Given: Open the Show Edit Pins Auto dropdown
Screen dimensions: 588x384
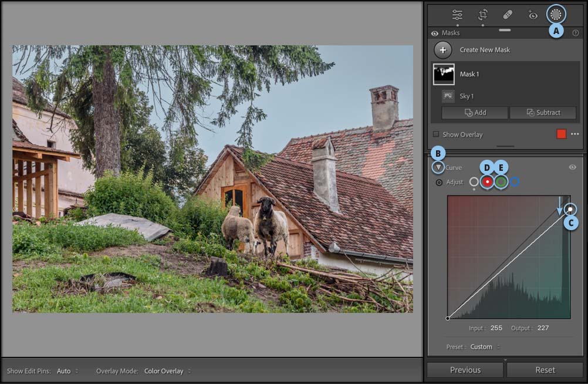Looking at the screenshot, I should [67, 371].
